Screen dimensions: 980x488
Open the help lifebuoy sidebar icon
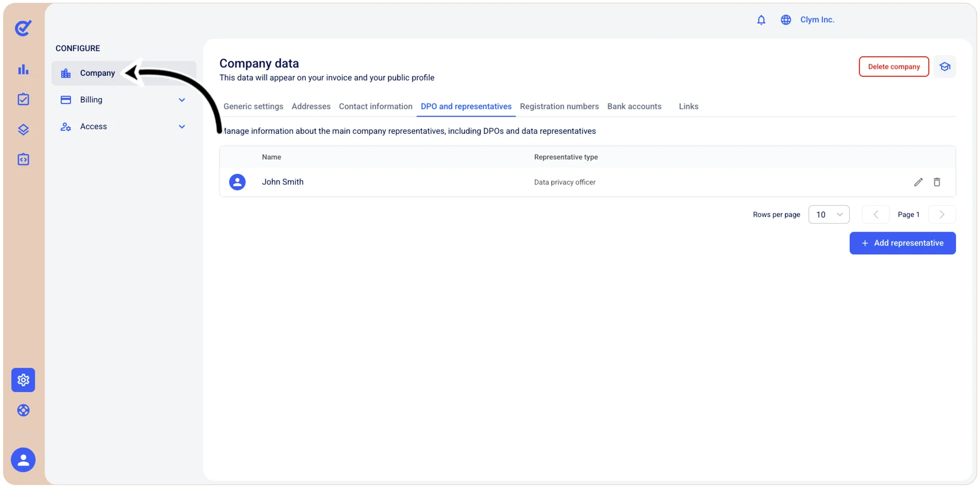pyautogui.click(x=23, y=410)
